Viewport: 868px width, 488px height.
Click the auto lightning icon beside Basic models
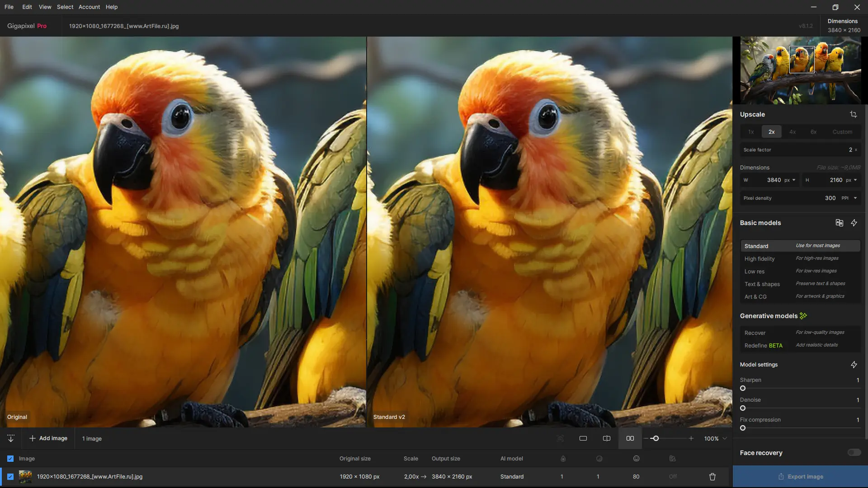coord(854,223)
